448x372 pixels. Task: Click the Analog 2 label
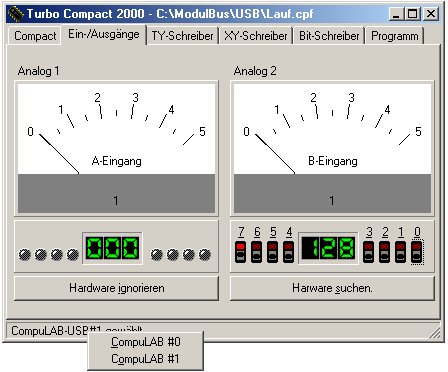(x=255, y=71)
